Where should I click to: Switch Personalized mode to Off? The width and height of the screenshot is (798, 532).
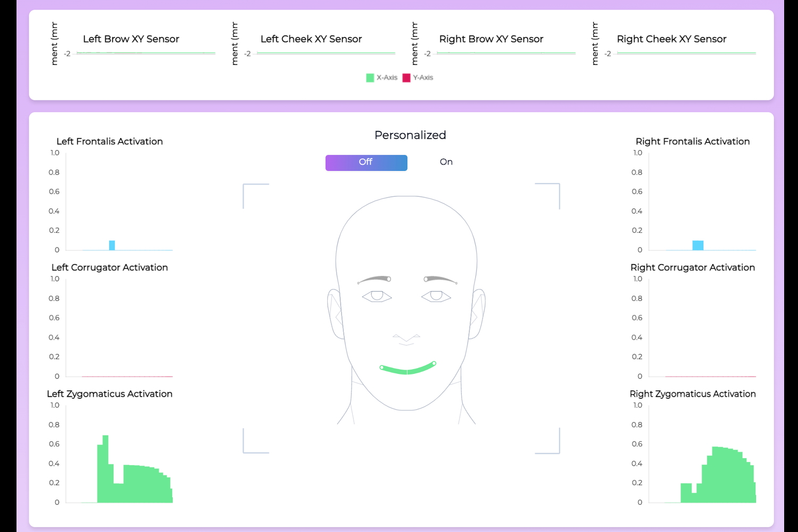(366, 162)
